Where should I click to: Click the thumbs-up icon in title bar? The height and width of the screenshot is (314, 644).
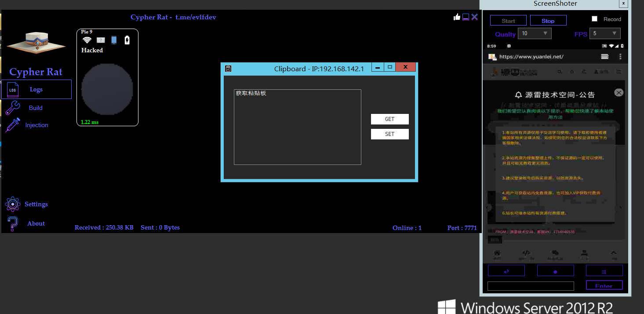pos(457,17)
